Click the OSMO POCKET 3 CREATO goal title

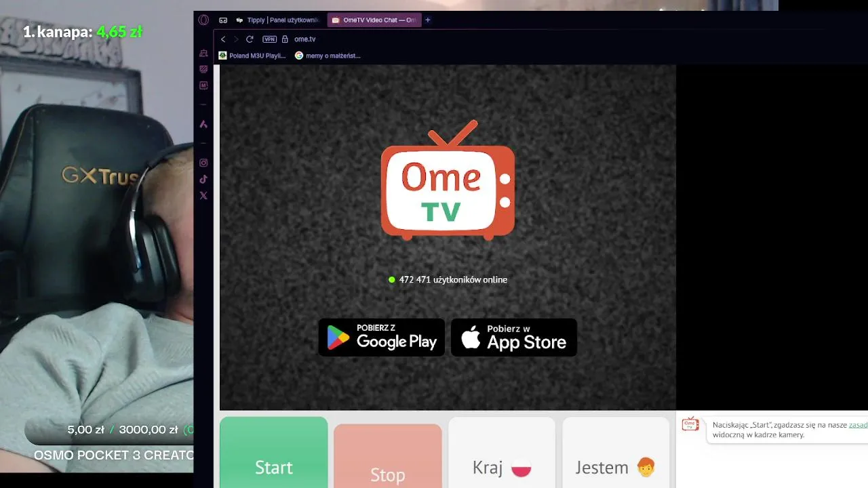point(114,455)
